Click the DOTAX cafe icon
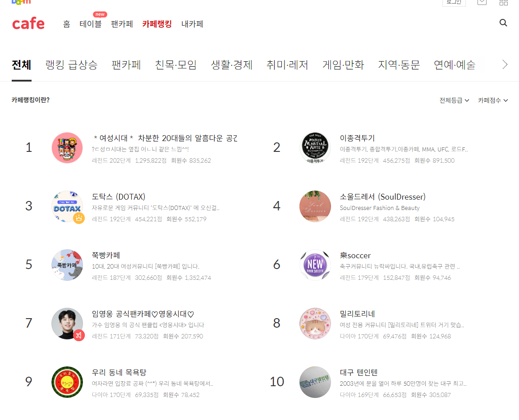519x420 pixels. [67, 206]
